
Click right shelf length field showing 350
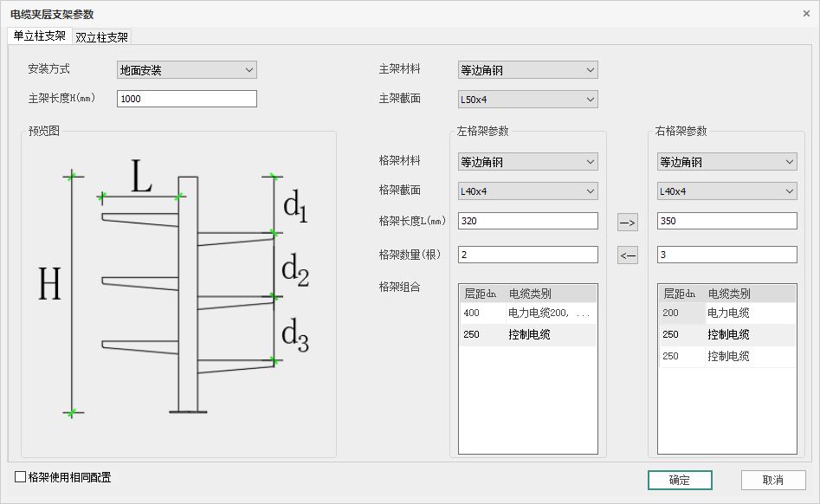click(726, 221)
